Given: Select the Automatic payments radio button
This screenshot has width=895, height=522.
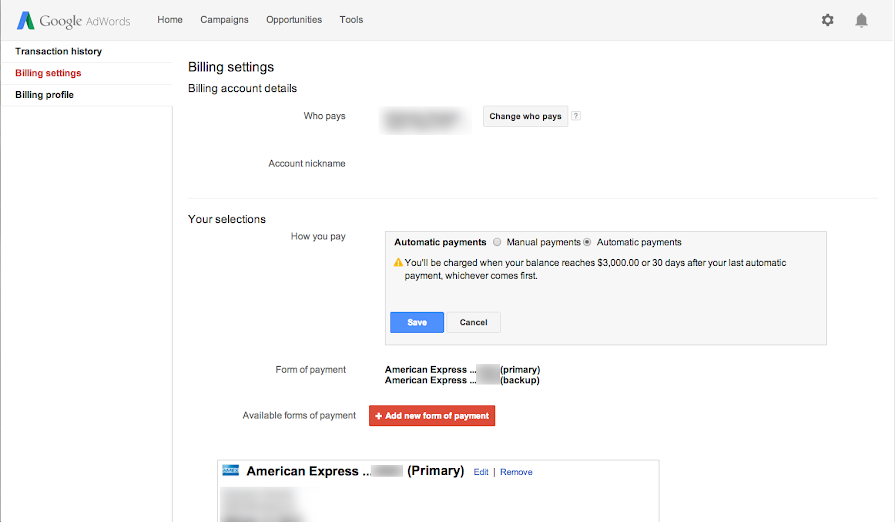Looking at the screenshot, I should coord(588,242).
